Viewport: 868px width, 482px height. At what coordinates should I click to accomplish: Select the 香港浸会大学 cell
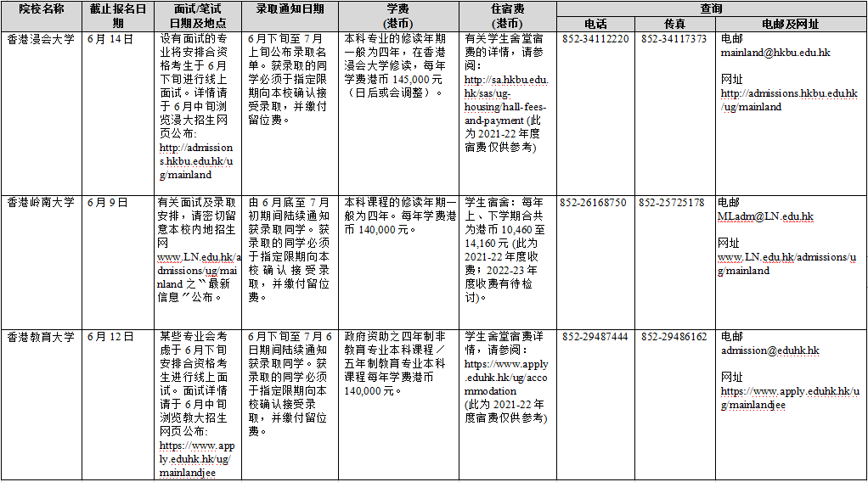click(40, 39)
